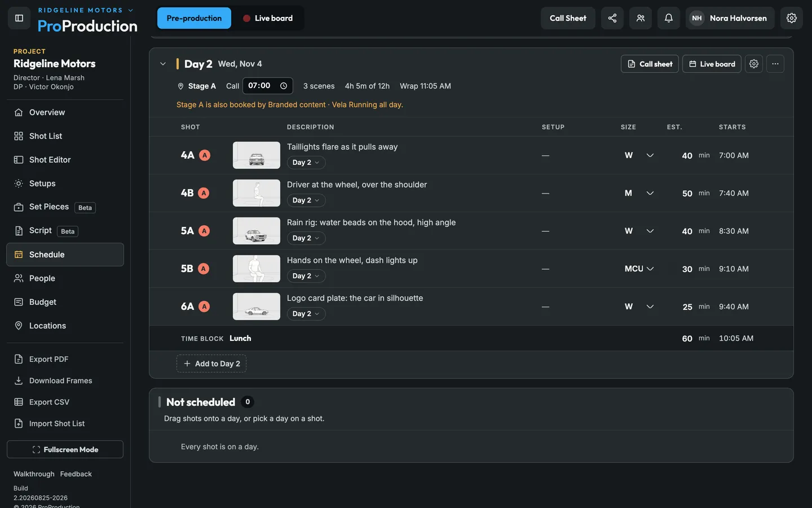Collapse the Day 2 section
Screen dimensions: 812x508
pos(163,64)
